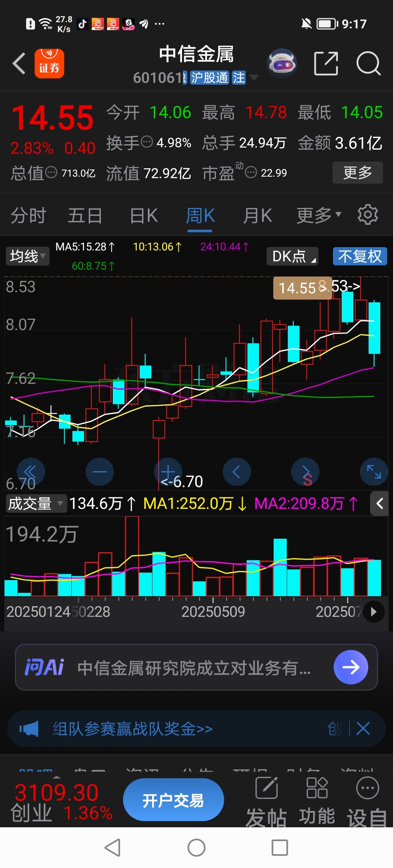Open 均线 indicator dropdown
Viewport: 393px width, 868px height.
28,256
